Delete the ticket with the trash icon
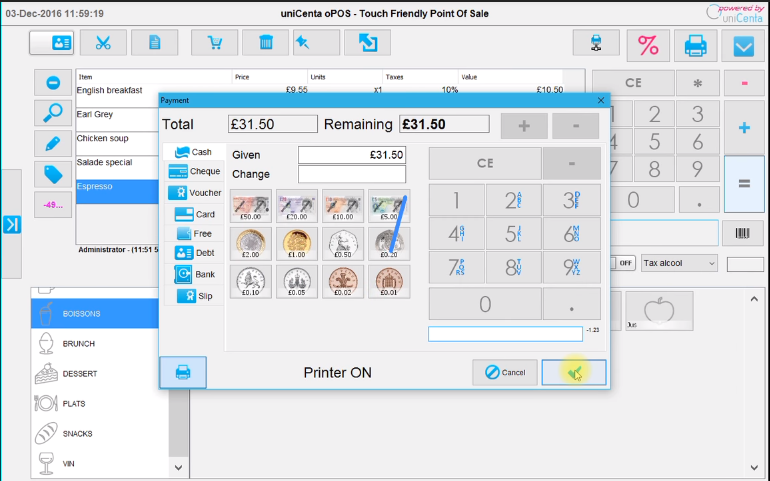 pyautogui.click(x=266, y=43)
